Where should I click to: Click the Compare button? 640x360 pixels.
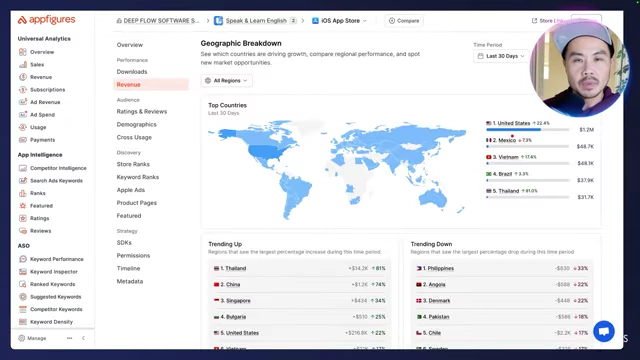click(x=404, y=20)
